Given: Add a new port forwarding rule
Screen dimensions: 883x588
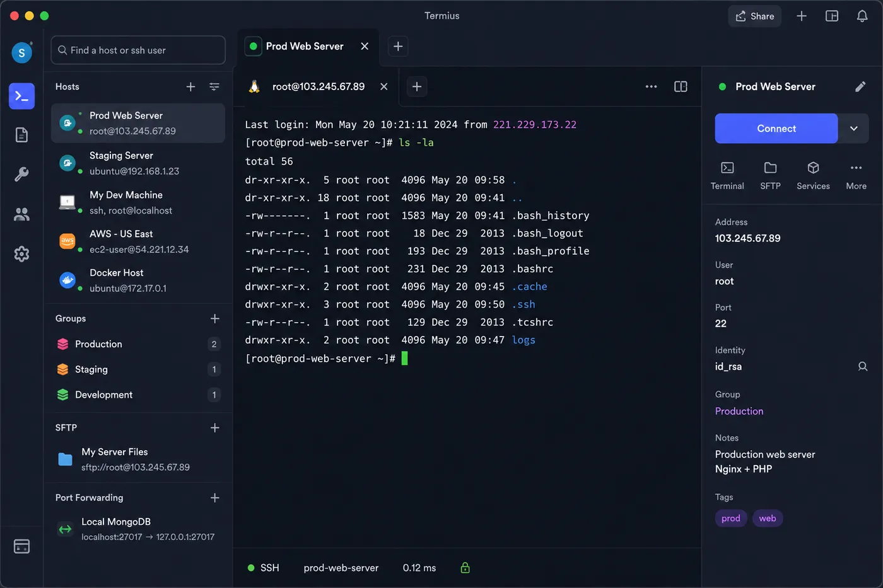Looking at the screenshot, I should [x=215, y=498].
